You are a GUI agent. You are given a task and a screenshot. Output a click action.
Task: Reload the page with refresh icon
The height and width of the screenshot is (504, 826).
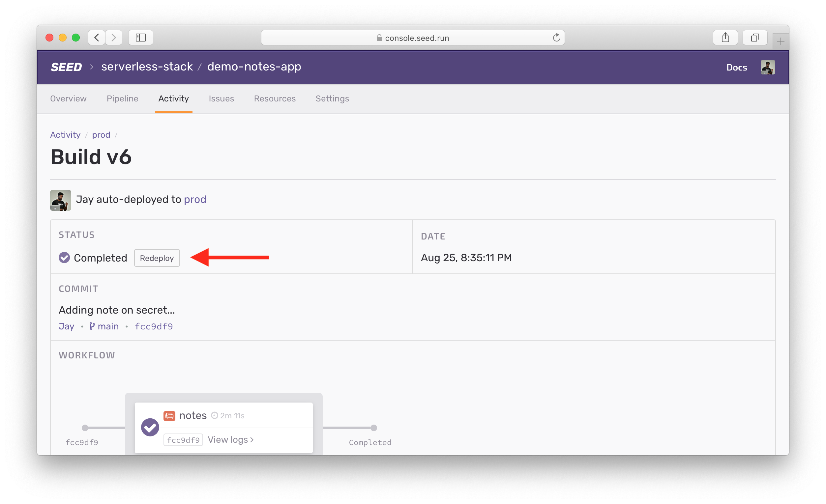pyautogui.click(x=556, y=38)
